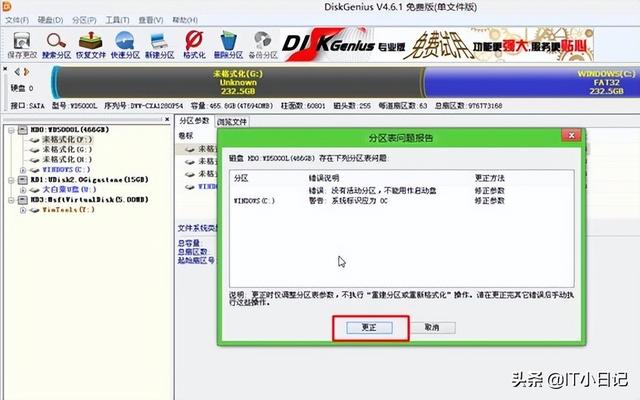This screenshot has width=640, height=400.
Task: Open the 分区(P) menu
Action: click(84, 20)
